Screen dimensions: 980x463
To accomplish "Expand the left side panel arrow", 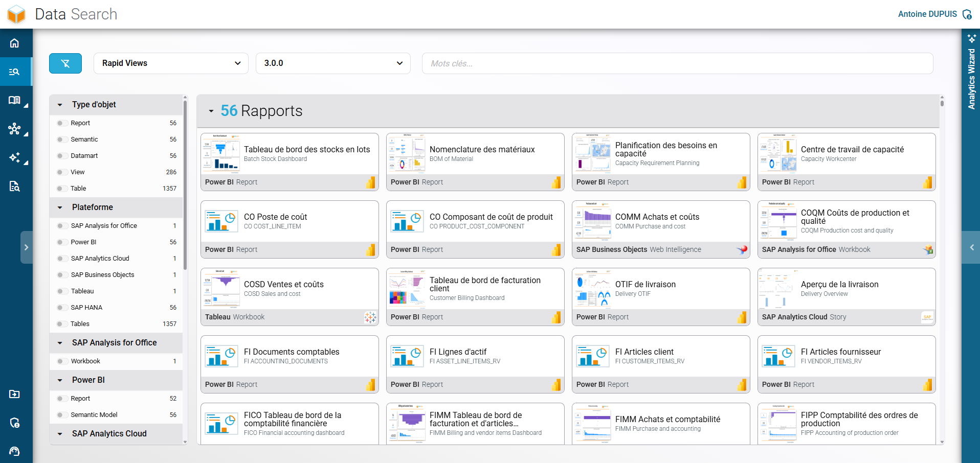I will pos(27,247).
